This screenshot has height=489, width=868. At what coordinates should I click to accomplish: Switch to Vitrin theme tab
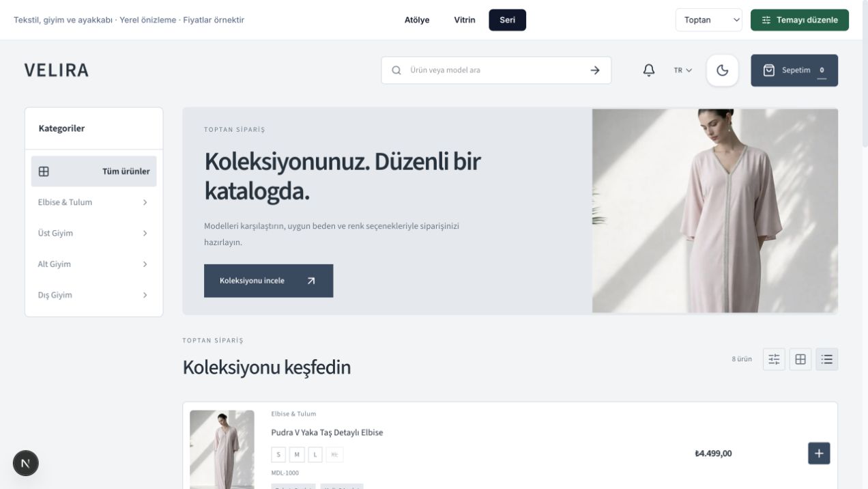(465, 20)
